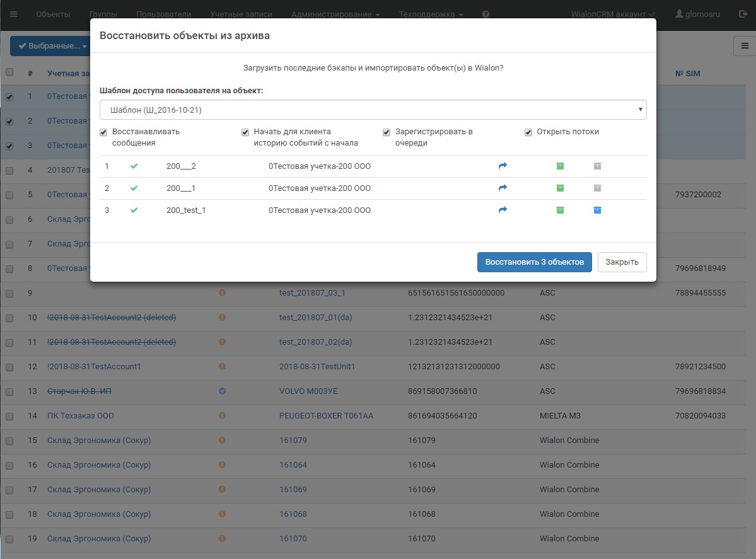Select checkbox for row 14 ПК Техзаказ
Viewport: 756px width, 559px height.
pyautogui.click(x=9, y=416)
